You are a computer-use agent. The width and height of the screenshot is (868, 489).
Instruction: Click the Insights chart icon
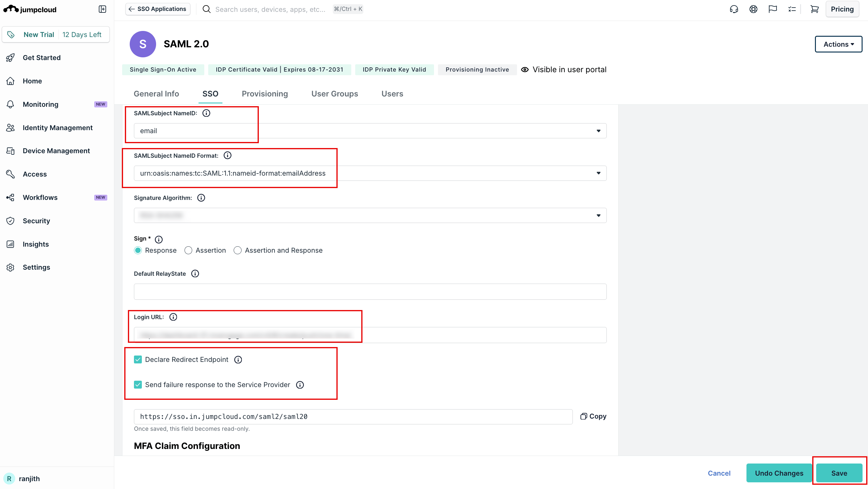click(10, 244)
